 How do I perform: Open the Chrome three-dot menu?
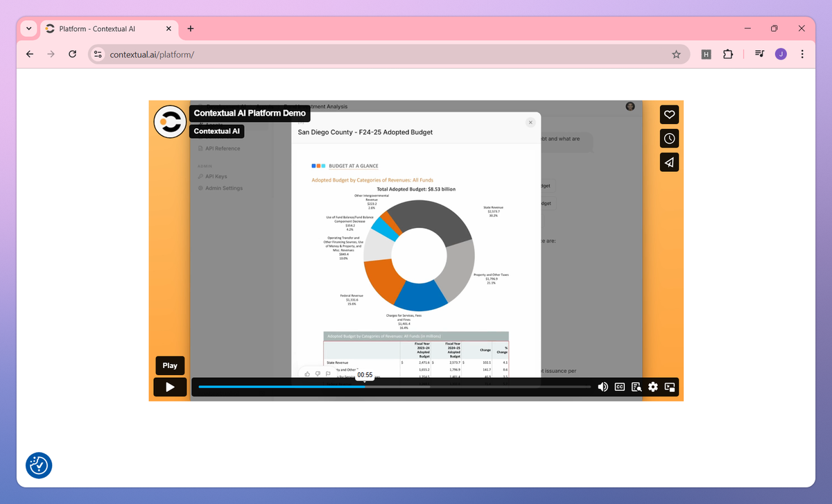pyautogui.click(x=802, y=54)
